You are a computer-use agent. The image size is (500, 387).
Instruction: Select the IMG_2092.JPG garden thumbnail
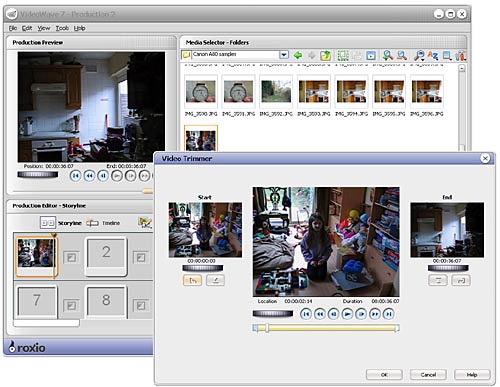(x=276, y=91)
